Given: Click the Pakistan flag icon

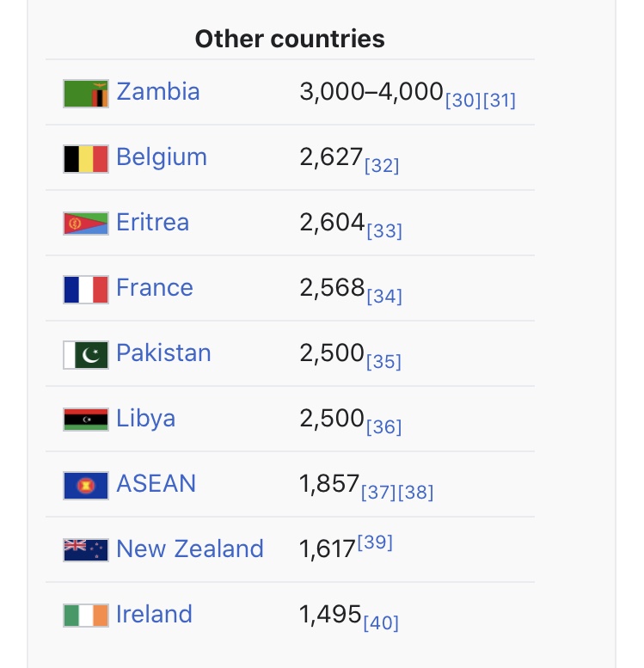Looking at the screenshot, I should pos(86,355).
